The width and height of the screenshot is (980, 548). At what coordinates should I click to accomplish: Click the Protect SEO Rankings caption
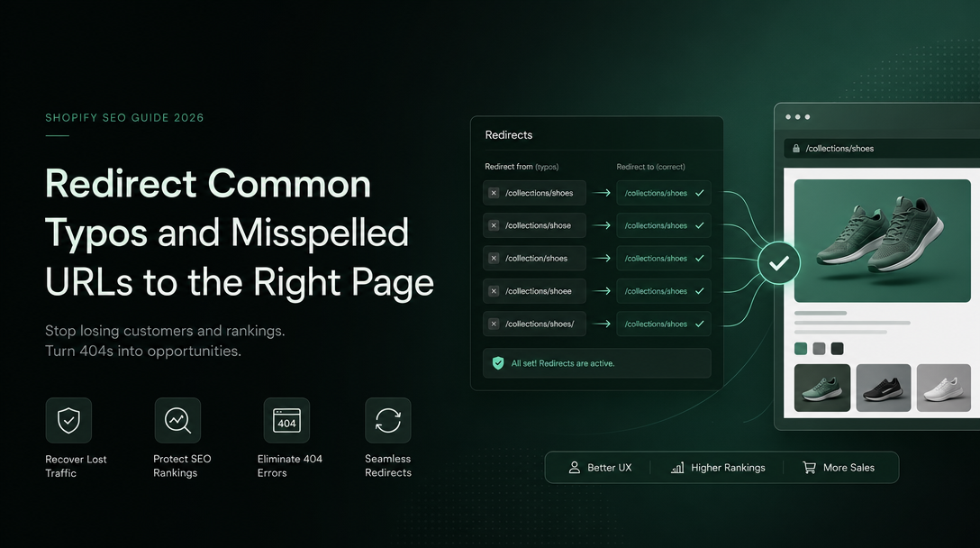pos(182,465)
